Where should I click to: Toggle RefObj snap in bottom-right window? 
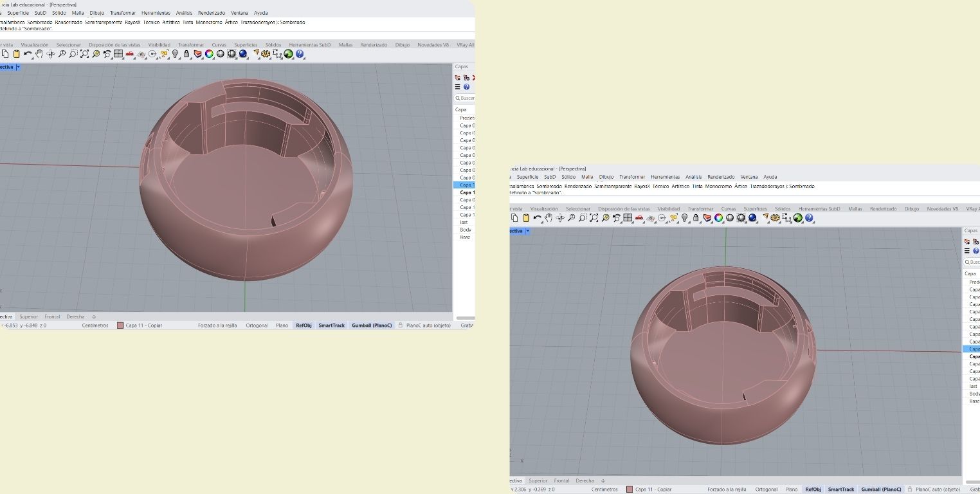click(x=813, y=489)
